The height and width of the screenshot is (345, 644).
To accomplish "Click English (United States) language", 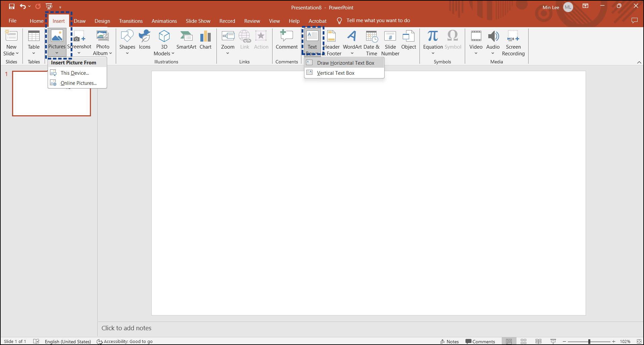I will coord(68,341).
